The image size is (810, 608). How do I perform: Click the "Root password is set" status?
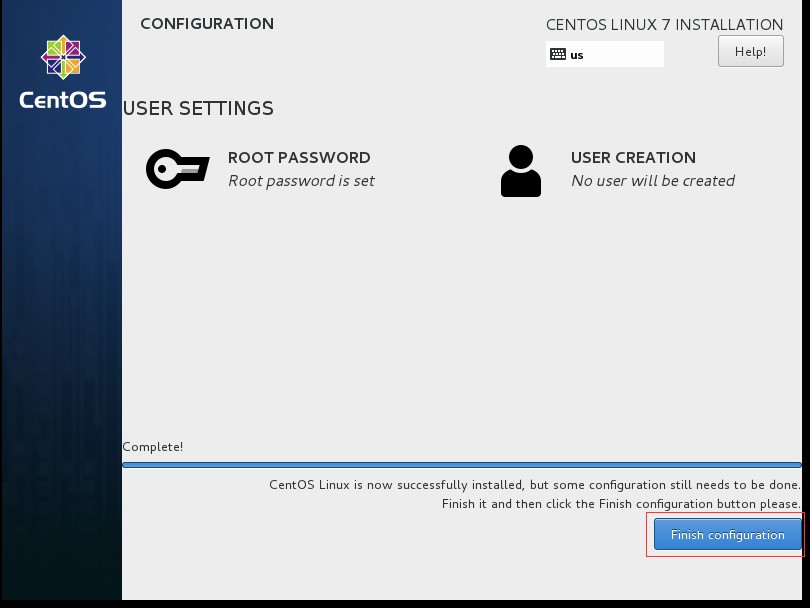click(302, 181)
